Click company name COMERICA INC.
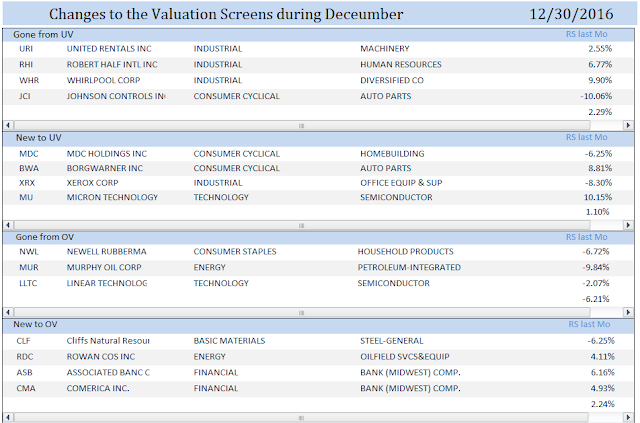640x423 pixels. 98,388
